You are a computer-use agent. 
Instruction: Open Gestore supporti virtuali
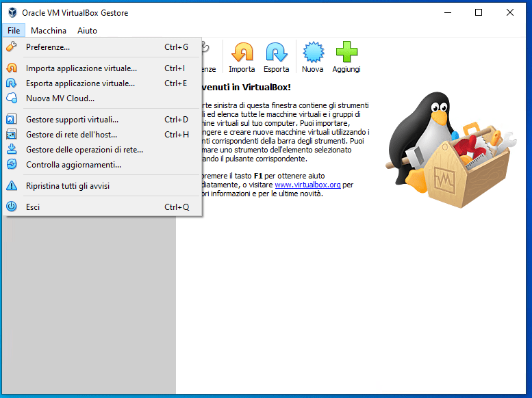[x=72, y=120]
